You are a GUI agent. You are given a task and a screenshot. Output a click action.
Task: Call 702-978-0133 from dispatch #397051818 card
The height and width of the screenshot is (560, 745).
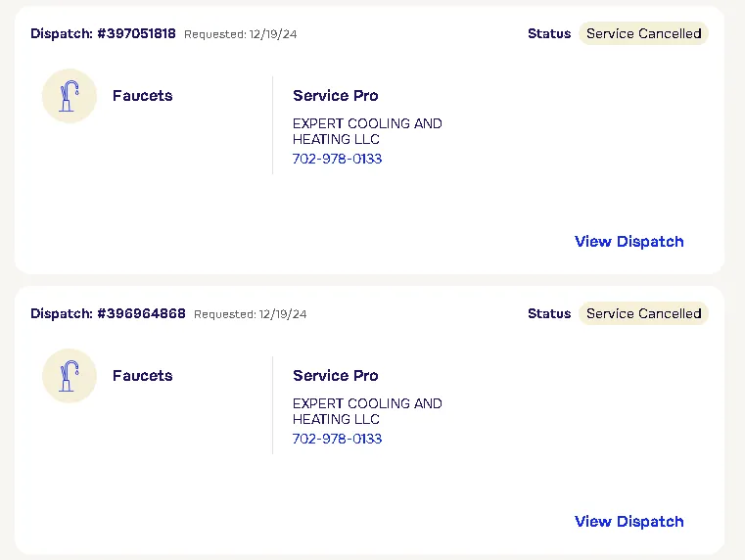337,159
